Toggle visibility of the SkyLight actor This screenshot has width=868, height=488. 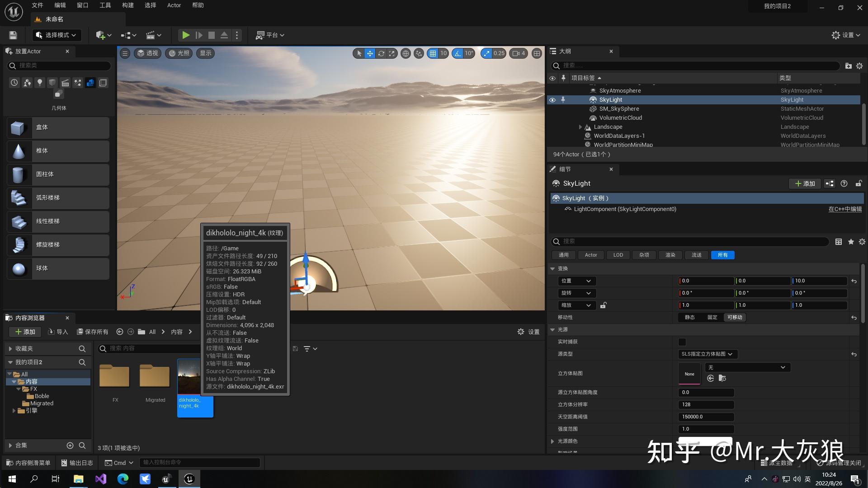pos(552,99)
